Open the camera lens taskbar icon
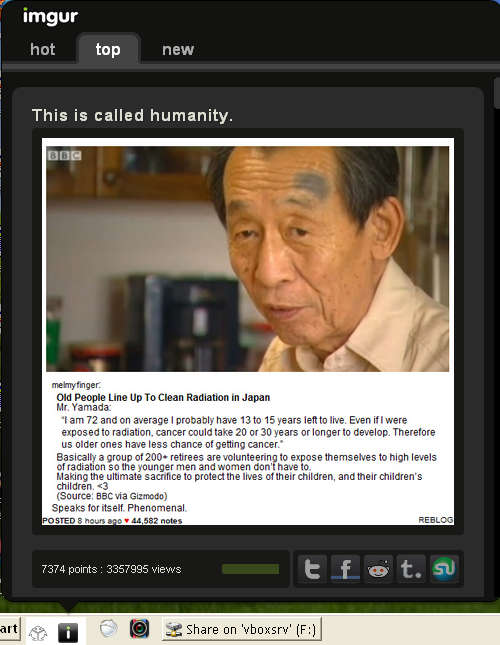Image resolution: width=500 pixels, height=645 pixels. click(x=139, y=629)
